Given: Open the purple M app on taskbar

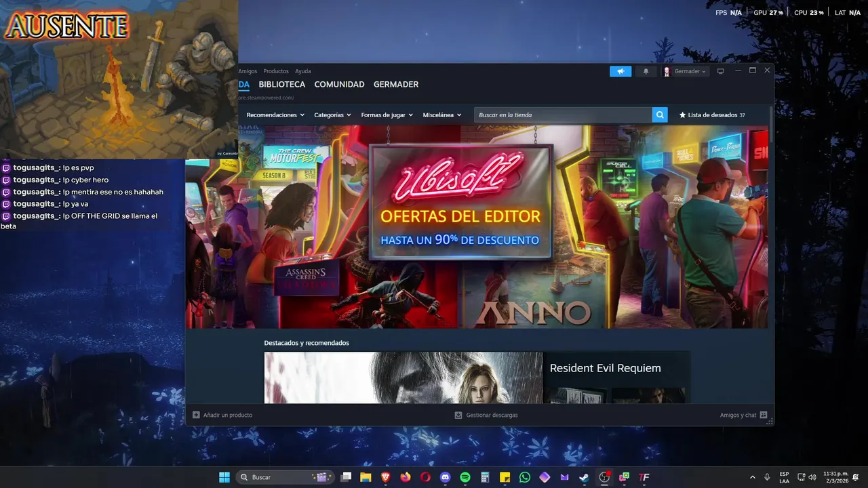Looking at the screenshot, I should pos(564,477).
